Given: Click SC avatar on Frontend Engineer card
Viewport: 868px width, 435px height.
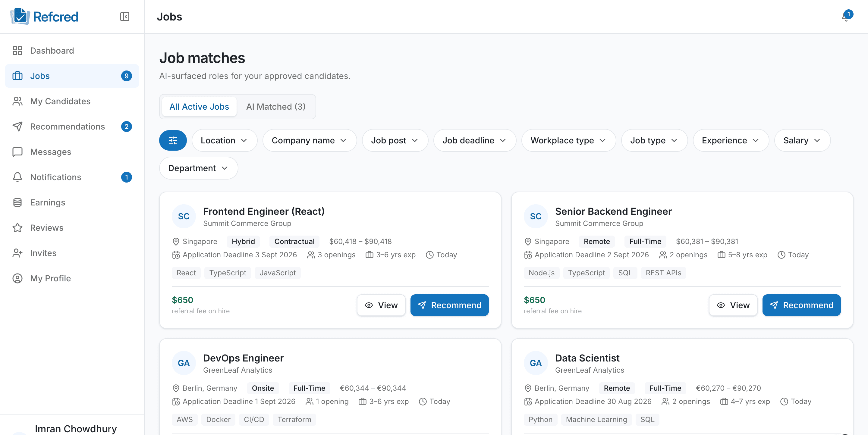Looking at the screenshot, I should click(x=184, y=216).
